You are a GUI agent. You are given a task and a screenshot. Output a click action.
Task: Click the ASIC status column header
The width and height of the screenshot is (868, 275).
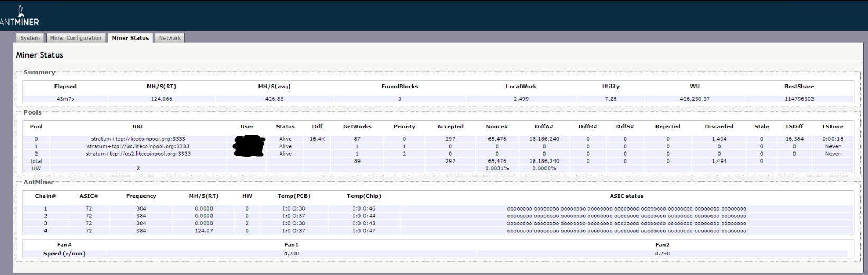(x=626, y=196)
